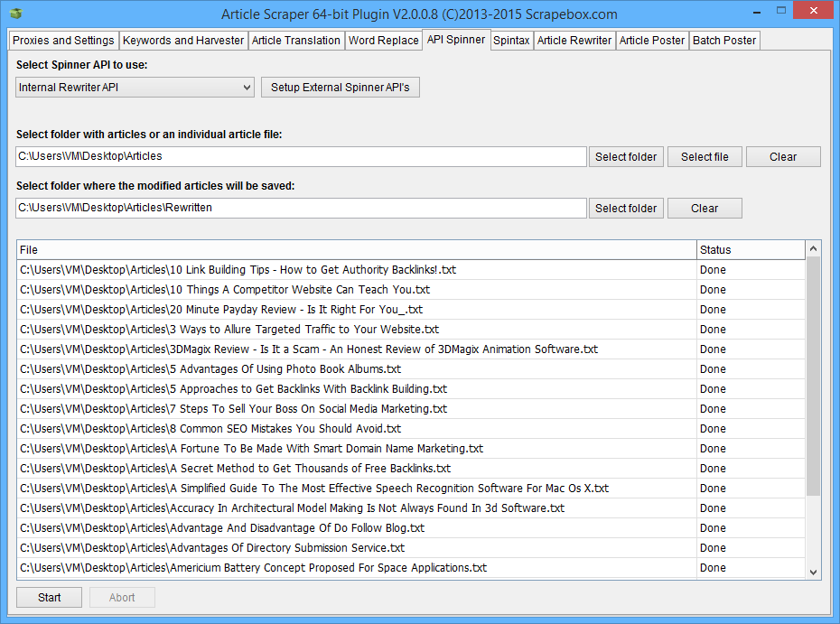Image resolution: width=840 pixels, height=624 pixels.
Task: Open the Batch Poster tab
Action: (724, 41)
